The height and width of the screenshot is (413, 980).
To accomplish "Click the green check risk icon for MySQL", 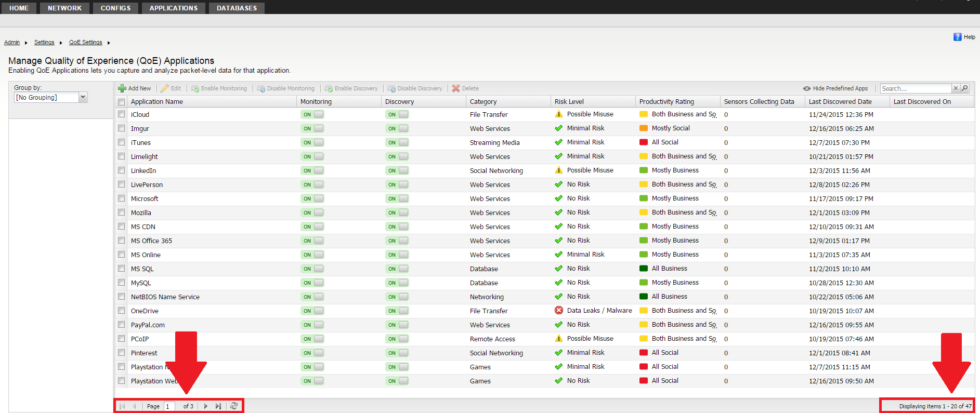I will click(x=559, y=283).
